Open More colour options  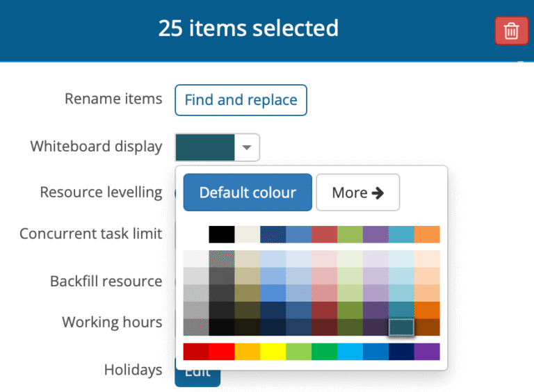point(357,193)
